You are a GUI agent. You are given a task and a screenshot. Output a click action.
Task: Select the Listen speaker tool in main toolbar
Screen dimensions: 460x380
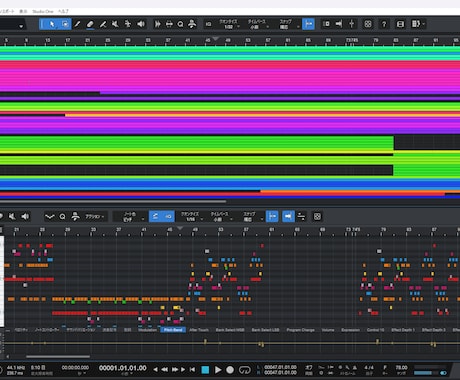[141, 24]
